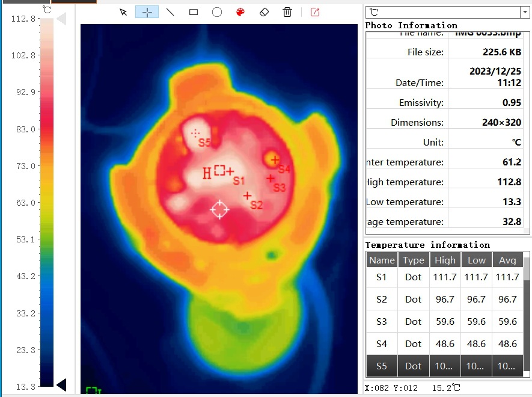Image resolution: width=532 pixels, height=397 pixels.
Task: Select the line measurement tool
Action: 170,13
